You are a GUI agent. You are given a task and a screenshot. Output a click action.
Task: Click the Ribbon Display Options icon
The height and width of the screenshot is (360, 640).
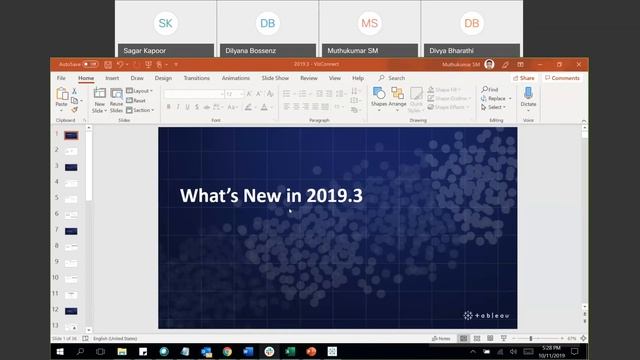point(520,64)
